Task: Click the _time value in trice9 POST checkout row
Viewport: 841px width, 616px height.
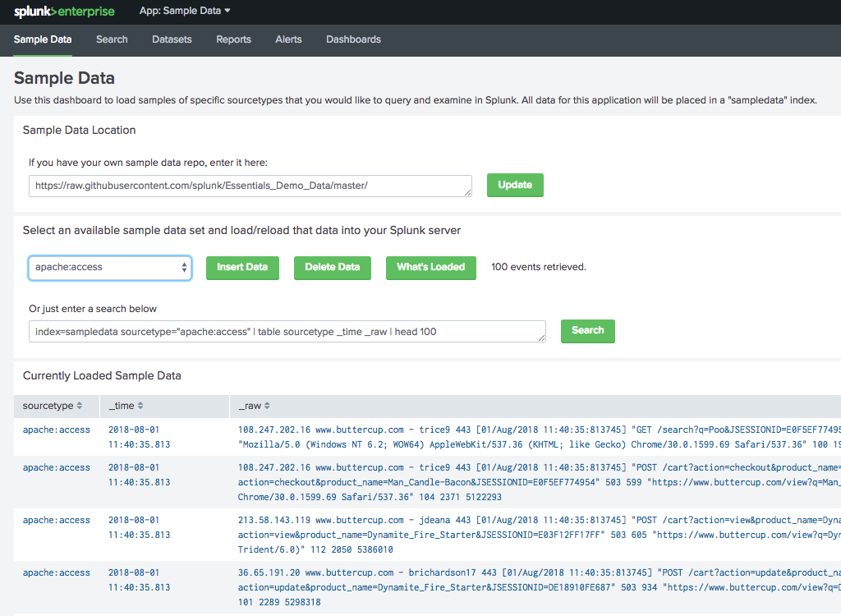Action: click(x=140, y=475)
